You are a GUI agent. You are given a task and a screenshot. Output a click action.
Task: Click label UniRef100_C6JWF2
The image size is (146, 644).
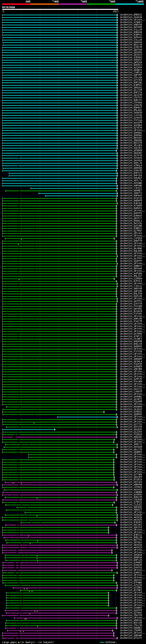pyautogui.click(x=131, y=339)
